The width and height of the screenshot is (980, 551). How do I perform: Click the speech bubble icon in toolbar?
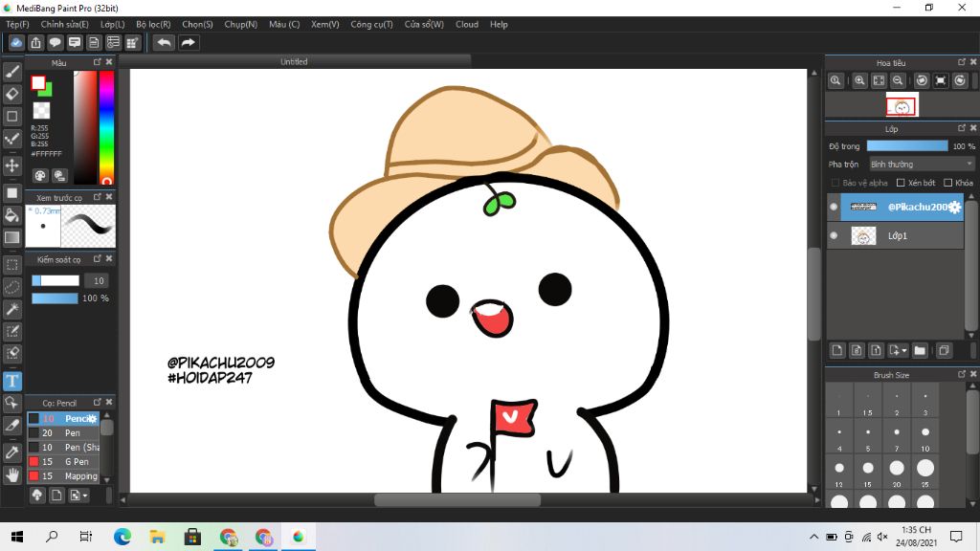[55, 42]
